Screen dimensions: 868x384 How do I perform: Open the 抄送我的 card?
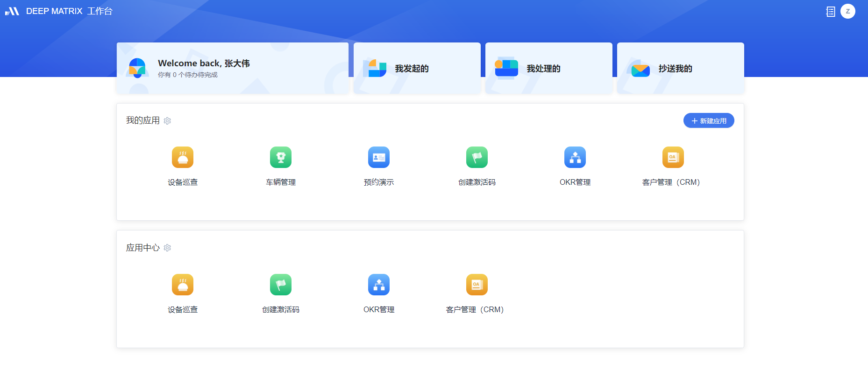(681, 68)
